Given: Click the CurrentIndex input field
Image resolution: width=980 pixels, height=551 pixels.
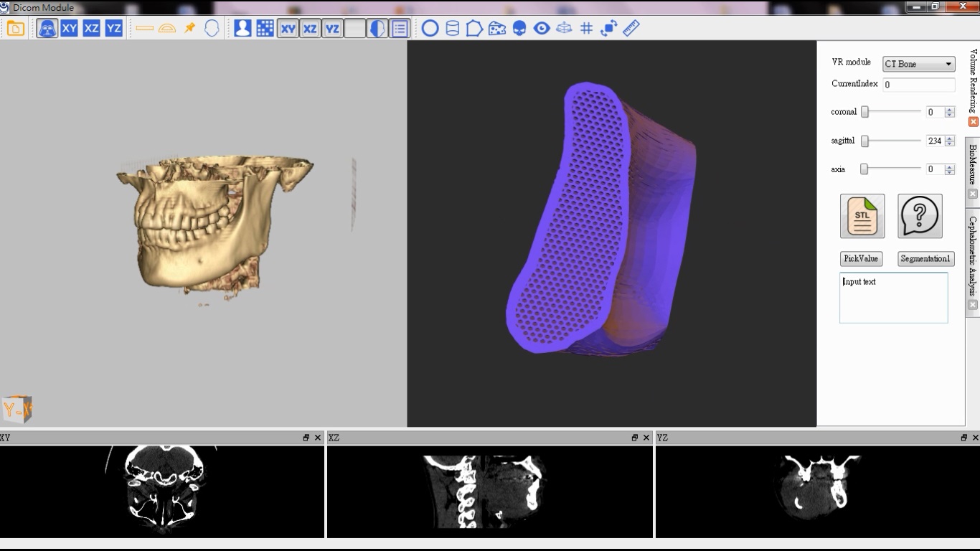Looking at the screenshot, I should coord(918,85).
